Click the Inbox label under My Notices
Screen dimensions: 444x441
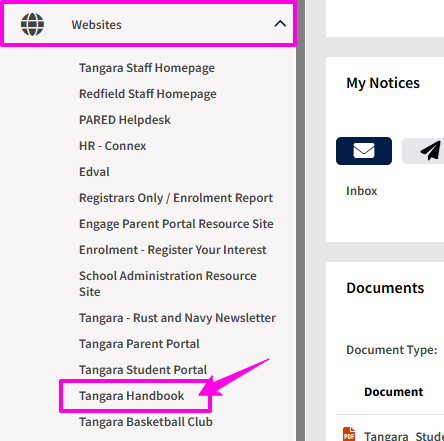(362, 191)
